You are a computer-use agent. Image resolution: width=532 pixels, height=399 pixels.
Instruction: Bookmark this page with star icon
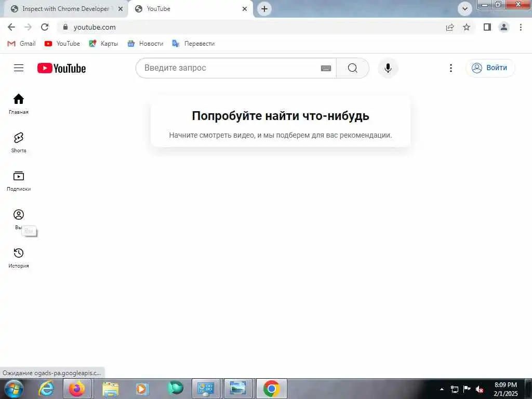467,27
